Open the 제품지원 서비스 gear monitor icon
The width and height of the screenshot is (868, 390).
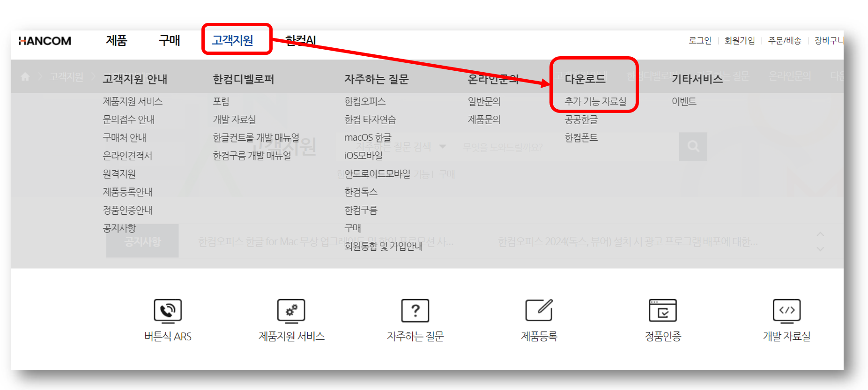tap(291, 311)
